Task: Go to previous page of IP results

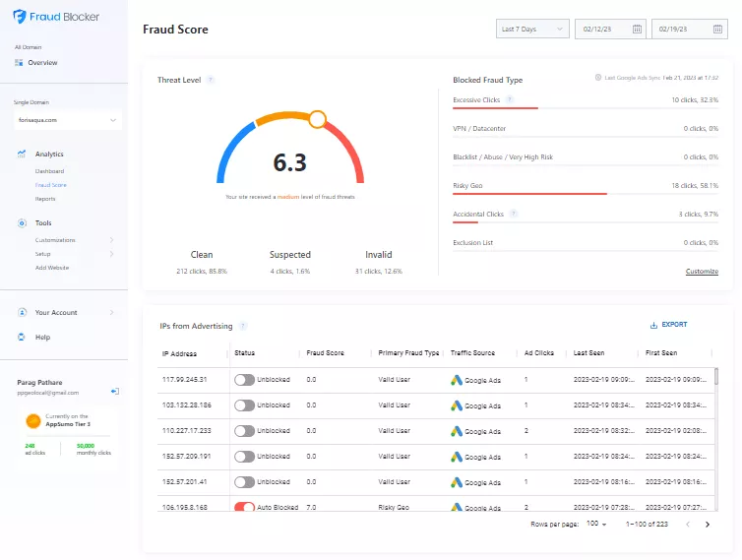Action: click(x=688, y=524)
